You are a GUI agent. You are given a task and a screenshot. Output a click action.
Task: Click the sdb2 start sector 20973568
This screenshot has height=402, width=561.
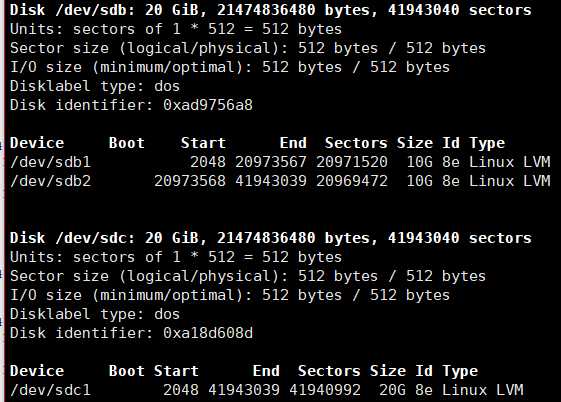(190, 181)
